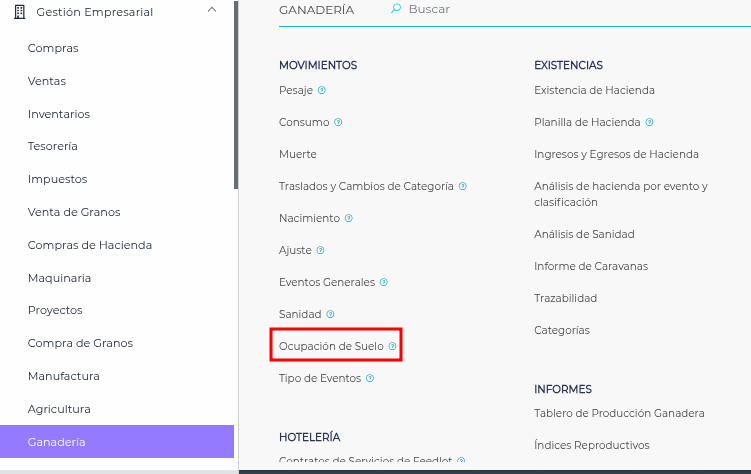Click the search magnifier icon

(x=396, y=9)
